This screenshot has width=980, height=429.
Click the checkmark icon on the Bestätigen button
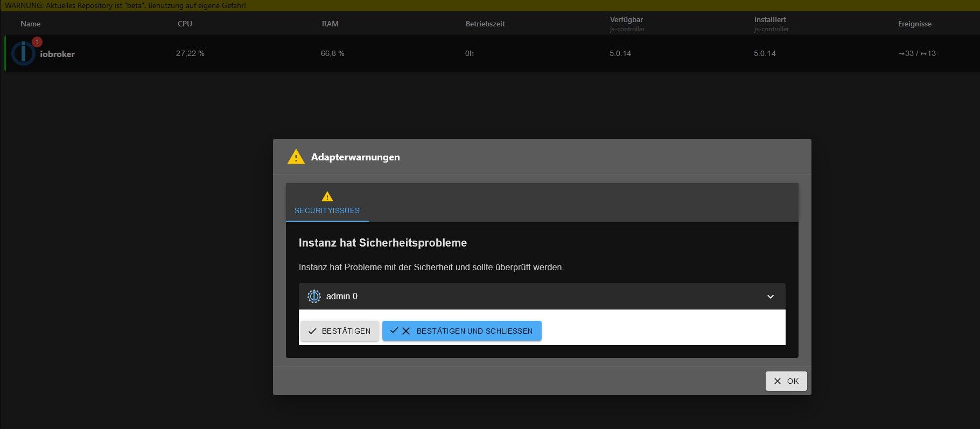coord(312,332)
